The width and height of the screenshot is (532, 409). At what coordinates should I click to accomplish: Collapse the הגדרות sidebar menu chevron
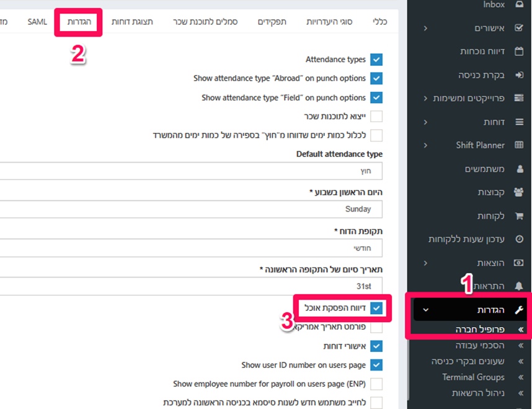[x=425, y=310]
